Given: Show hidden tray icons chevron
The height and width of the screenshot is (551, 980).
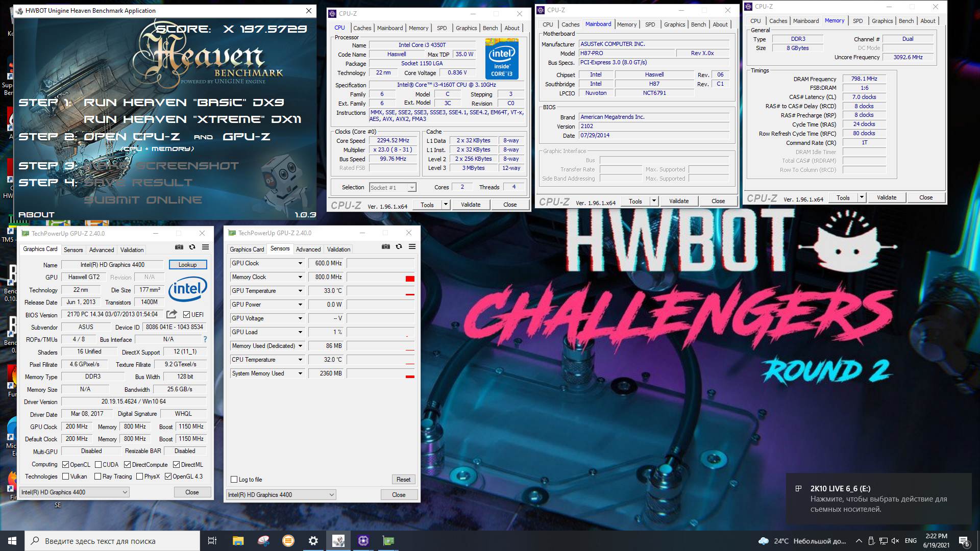Looking at the screenshot, I should point(859,541).
